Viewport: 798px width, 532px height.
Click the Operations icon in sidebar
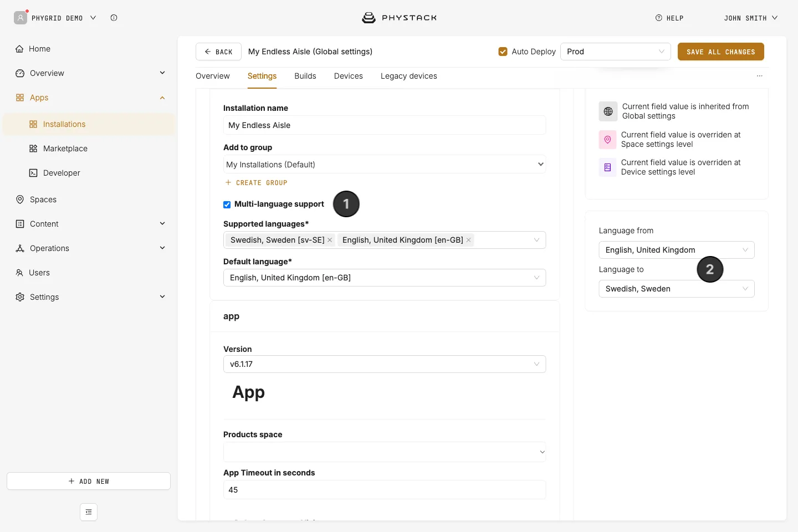20,248
